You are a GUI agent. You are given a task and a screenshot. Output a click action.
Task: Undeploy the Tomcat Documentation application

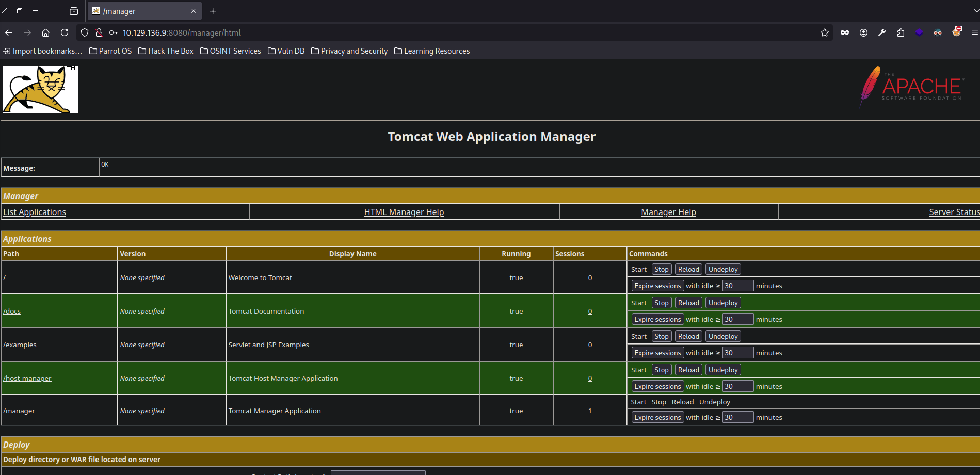tap(723, 303)
